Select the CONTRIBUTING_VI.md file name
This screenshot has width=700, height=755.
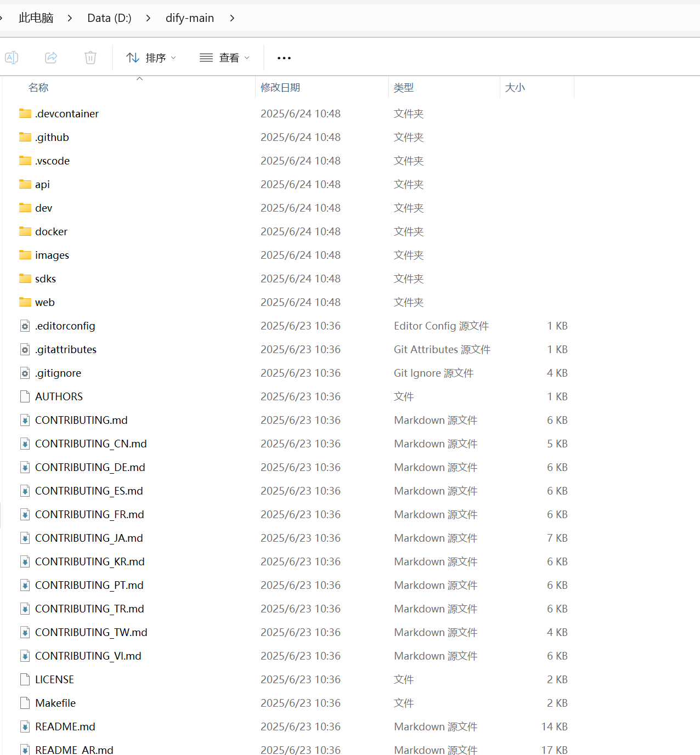click(x=88, y=656)
